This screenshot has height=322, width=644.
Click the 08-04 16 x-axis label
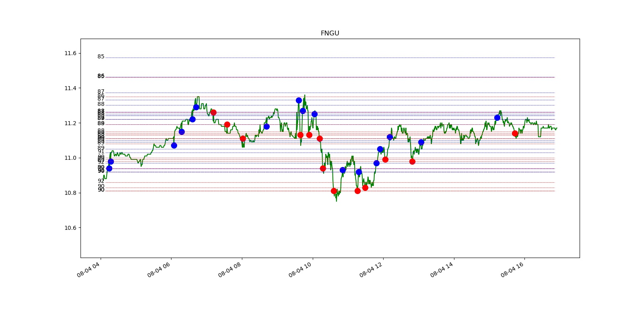512,269
